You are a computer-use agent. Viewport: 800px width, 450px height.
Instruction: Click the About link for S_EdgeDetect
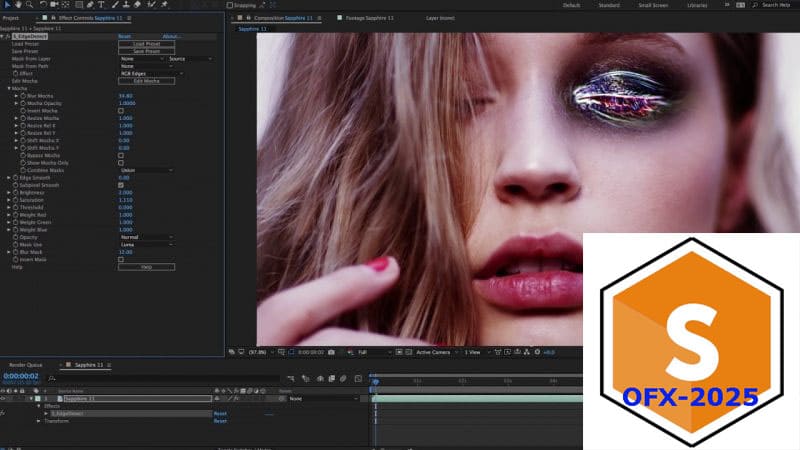171,37
